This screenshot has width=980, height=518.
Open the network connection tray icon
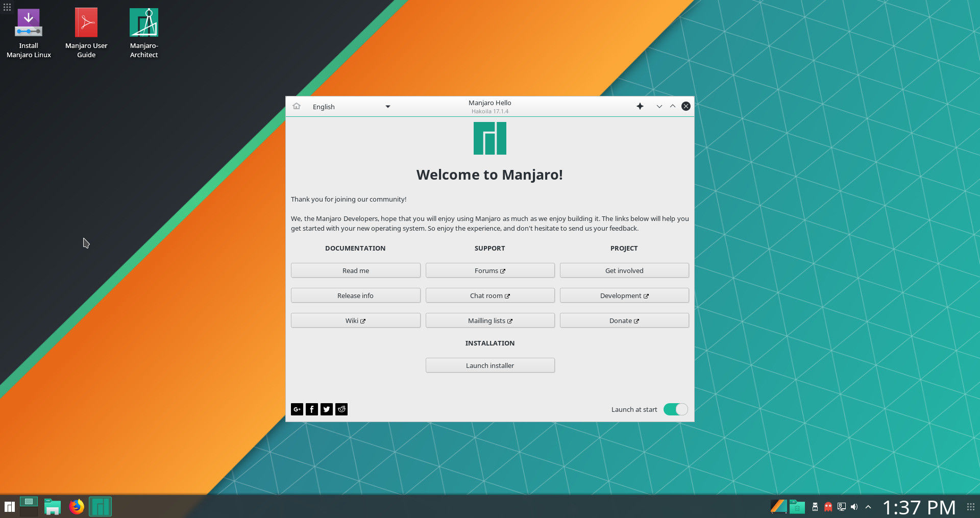tap(842, 507)
